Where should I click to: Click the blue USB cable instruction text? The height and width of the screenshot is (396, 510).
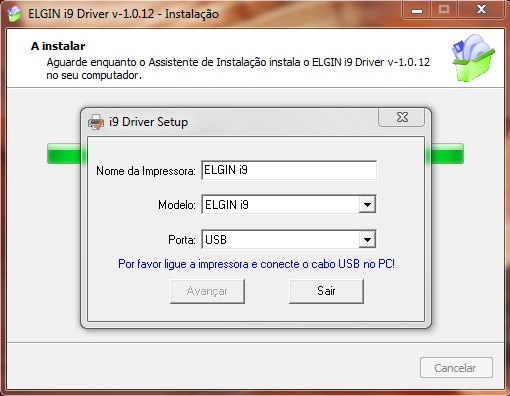click(256, 264)
